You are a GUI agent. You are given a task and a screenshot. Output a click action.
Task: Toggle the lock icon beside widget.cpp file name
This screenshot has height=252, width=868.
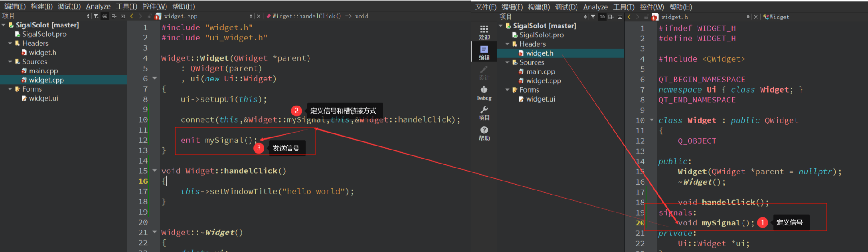pyautogui.click(x=149, y=16)
